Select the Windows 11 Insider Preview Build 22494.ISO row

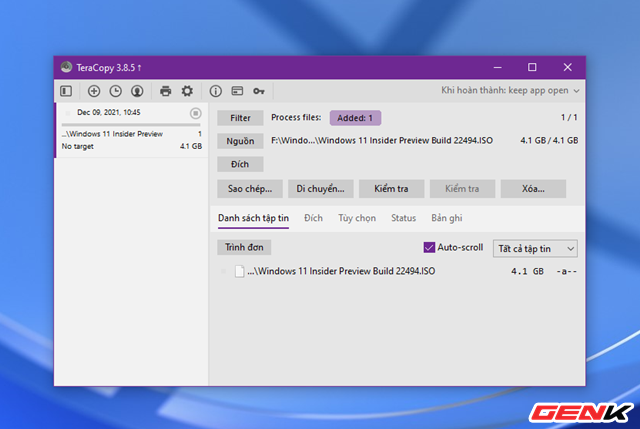[398, 271]
